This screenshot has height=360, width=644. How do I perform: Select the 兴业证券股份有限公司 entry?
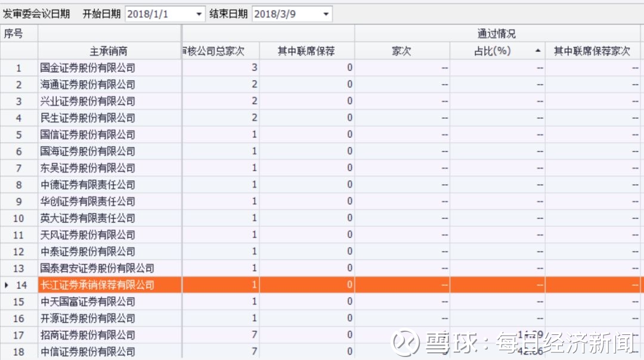point(88,101)
